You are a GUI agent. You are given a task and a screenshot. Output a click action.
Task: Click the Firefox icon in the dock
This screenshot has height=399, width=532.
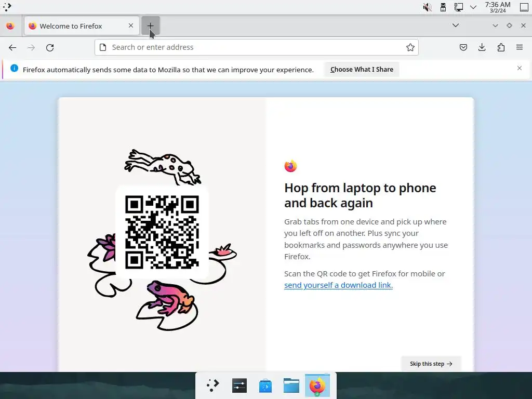point(317,385)
